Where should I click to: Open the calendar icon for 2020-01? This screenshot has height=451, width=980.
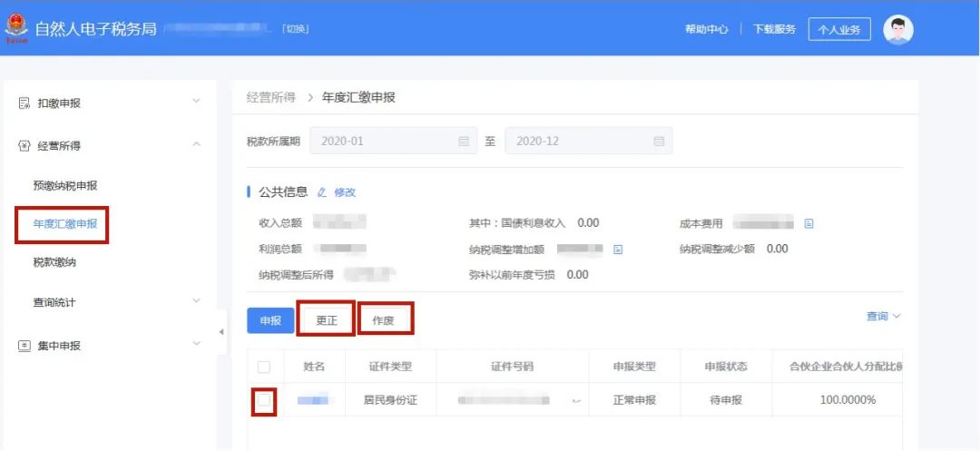pyautogui.click(x=464, y=142)
